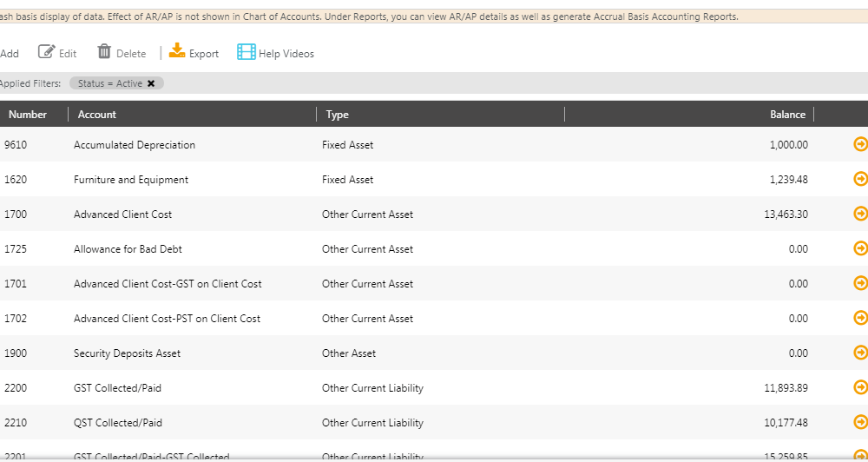Open arrow icon for Advanced Client Cost 1700

(860, 214)
